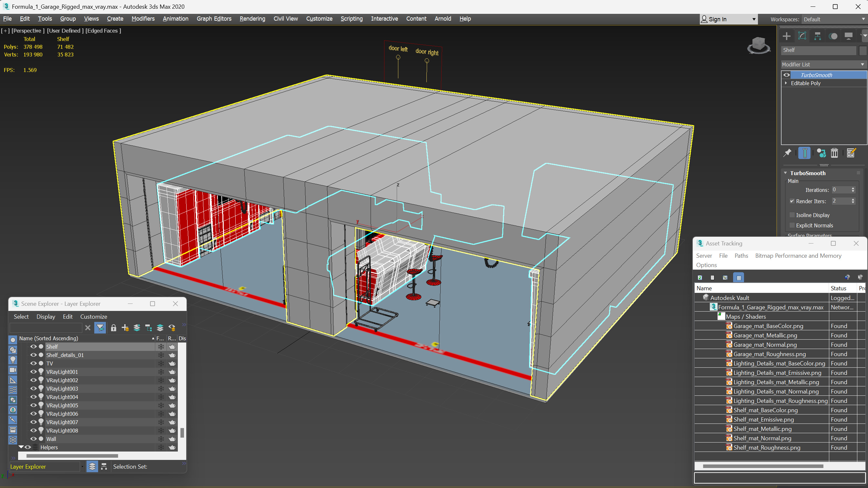The image size is (868, 488).
Task: Remove modifier with the trash icon
Action: pyautogui.click(x=834, y=153)
